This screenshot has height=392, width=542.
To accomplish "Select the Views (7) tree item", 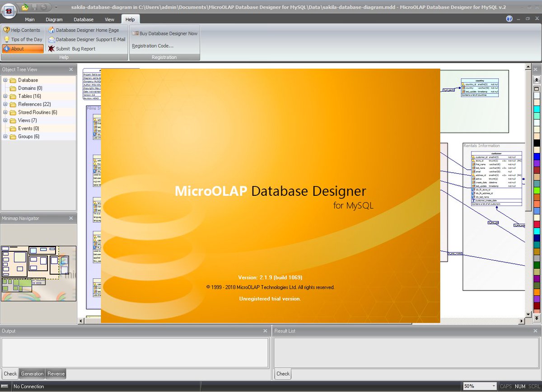I will (28, 120).
